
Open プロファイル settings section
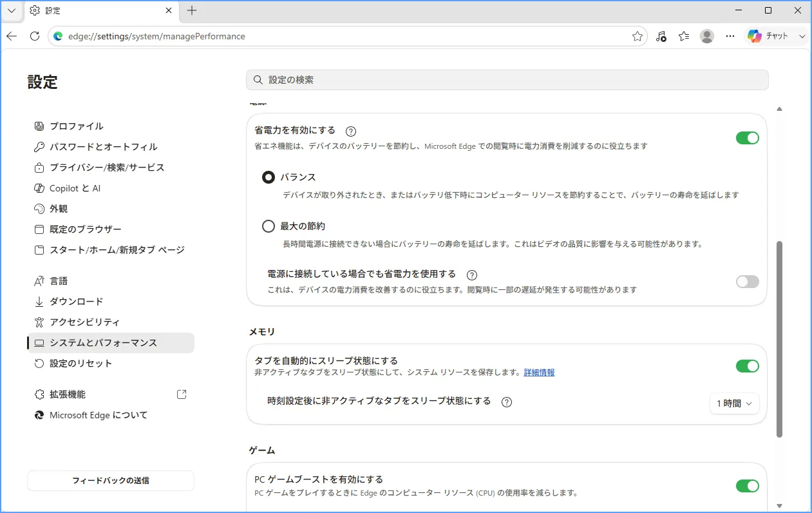pyautogui.click(x=111, y=126)
